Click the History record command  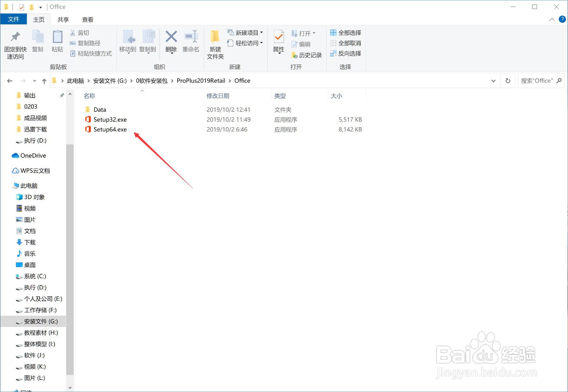(306, 55)
